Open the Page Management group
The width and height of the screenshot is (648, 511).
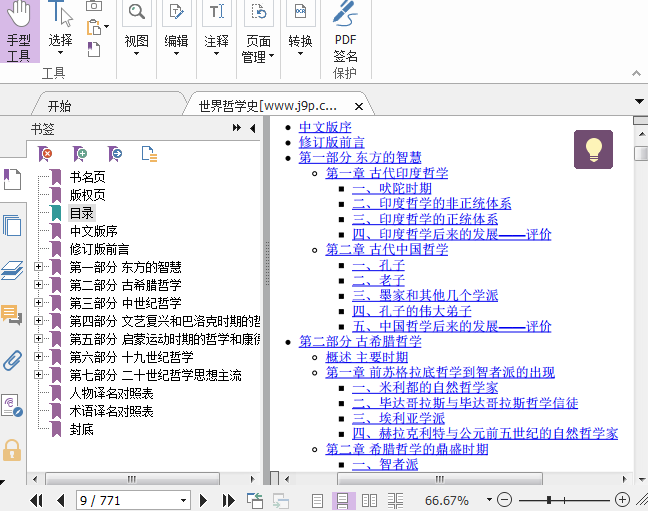click(258, 31)
